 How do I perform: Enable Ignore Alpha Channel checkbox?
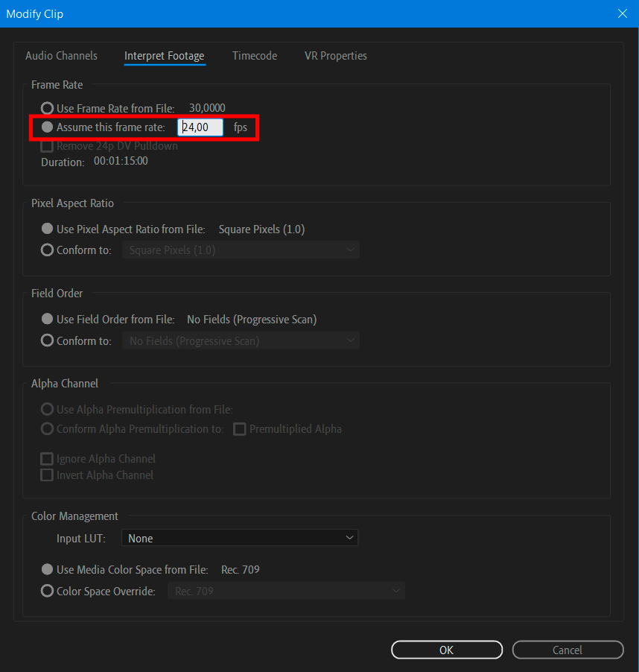(x=47, y=459)
